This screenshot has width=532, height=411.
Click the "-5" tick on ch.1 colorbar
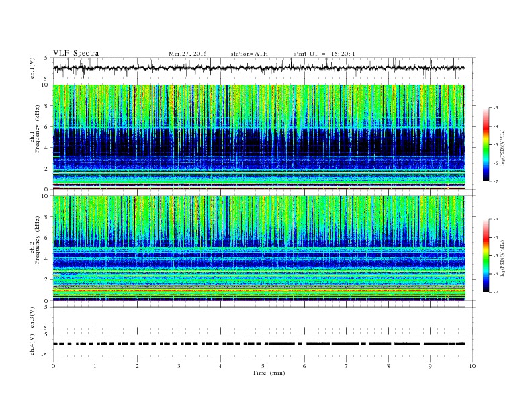click(496, 144)
